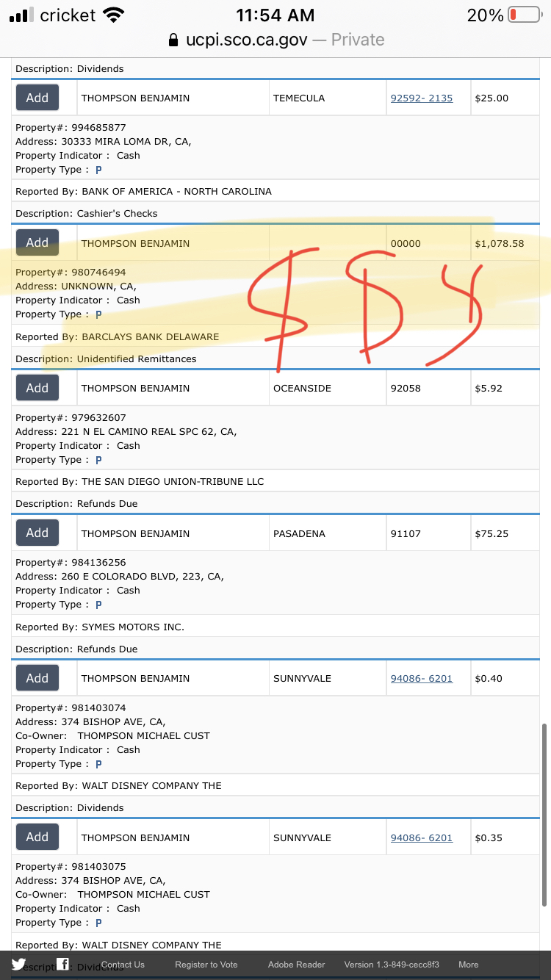Open Register to Vote footer link

pyautogui.click(x=206, y=965)
